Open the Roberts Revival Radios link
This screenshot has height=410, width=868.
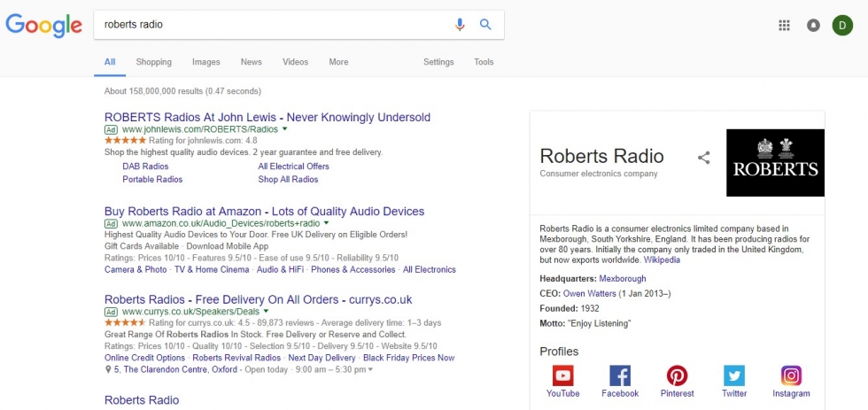(x=236, y=358)
